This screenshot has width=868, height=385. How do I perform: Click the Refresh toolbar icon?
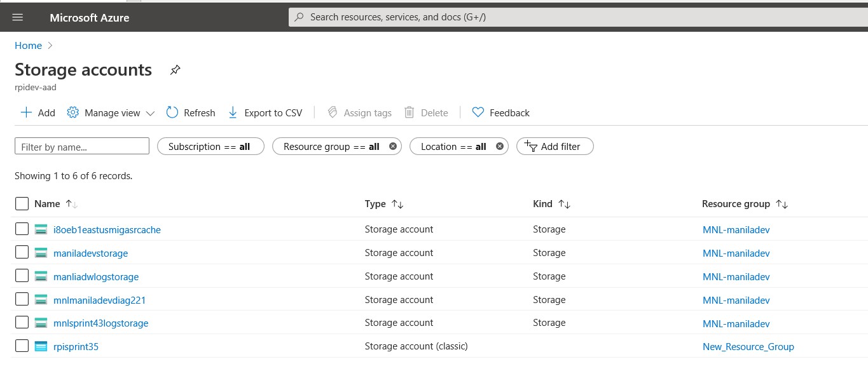pyautogui.click(x=172, y=112)
